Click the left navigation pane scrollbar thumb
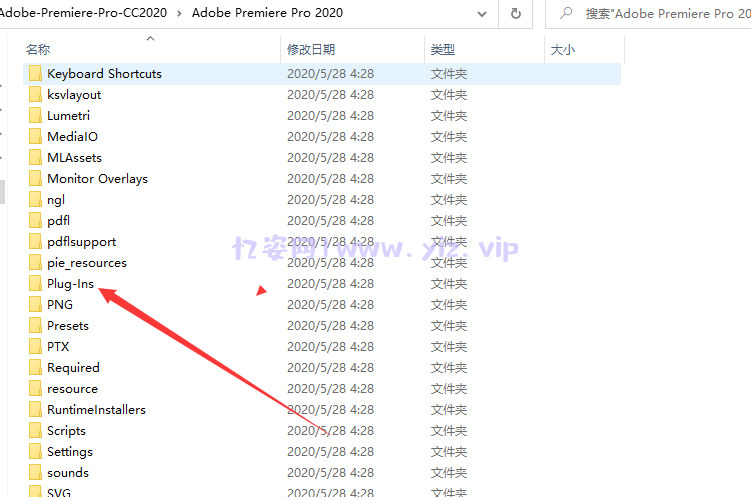 (x=2, y=192)
